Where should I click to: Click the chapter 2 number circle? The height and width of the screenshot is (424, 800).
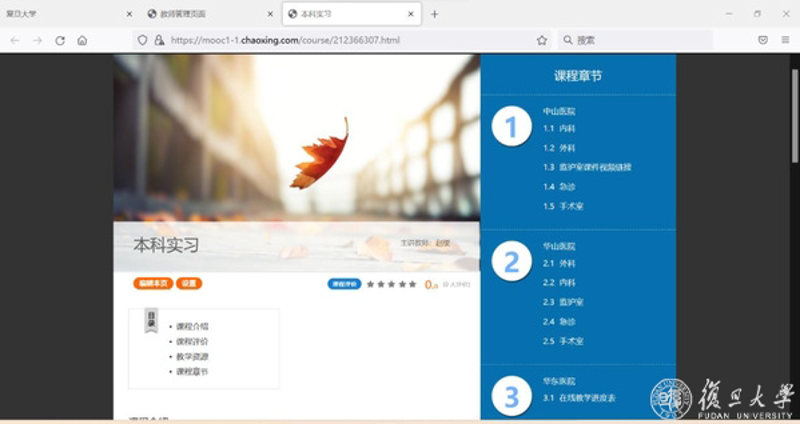(x=512, y=261)
